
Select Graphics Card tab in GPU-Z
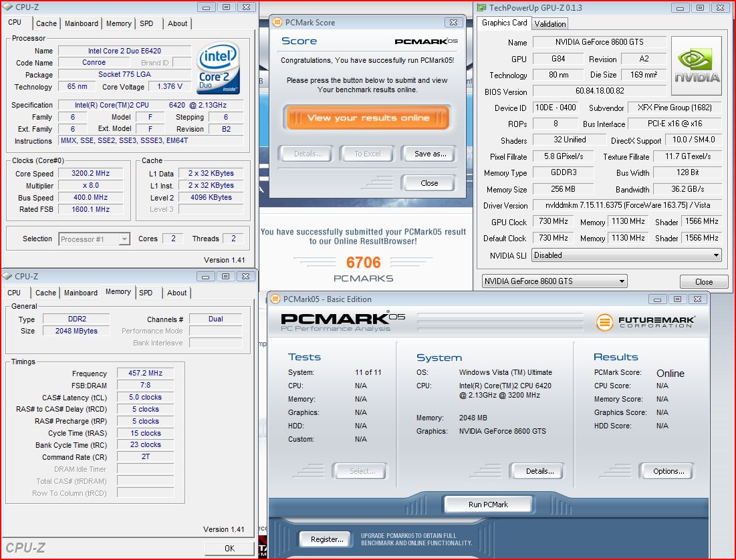505,23
